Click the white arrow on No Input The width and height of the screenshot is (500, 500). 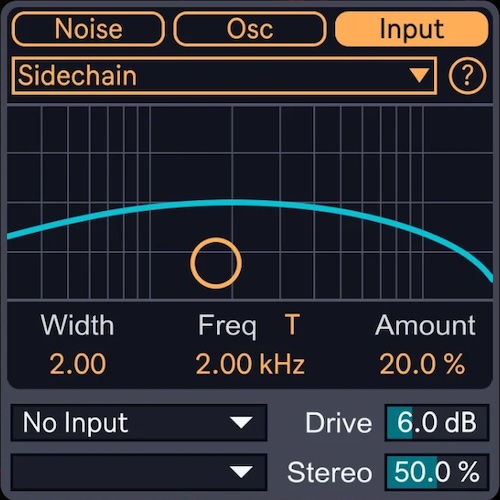point(241,423)
